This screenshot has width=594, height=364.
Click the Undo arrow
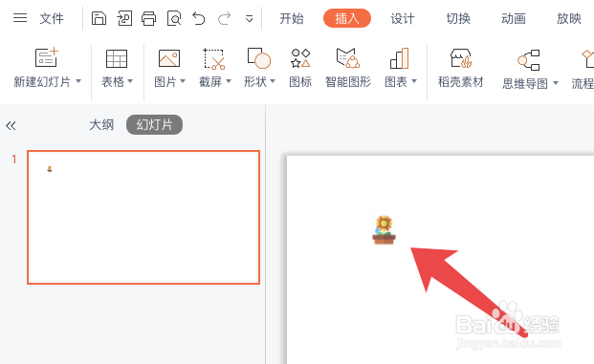point(199,18)
